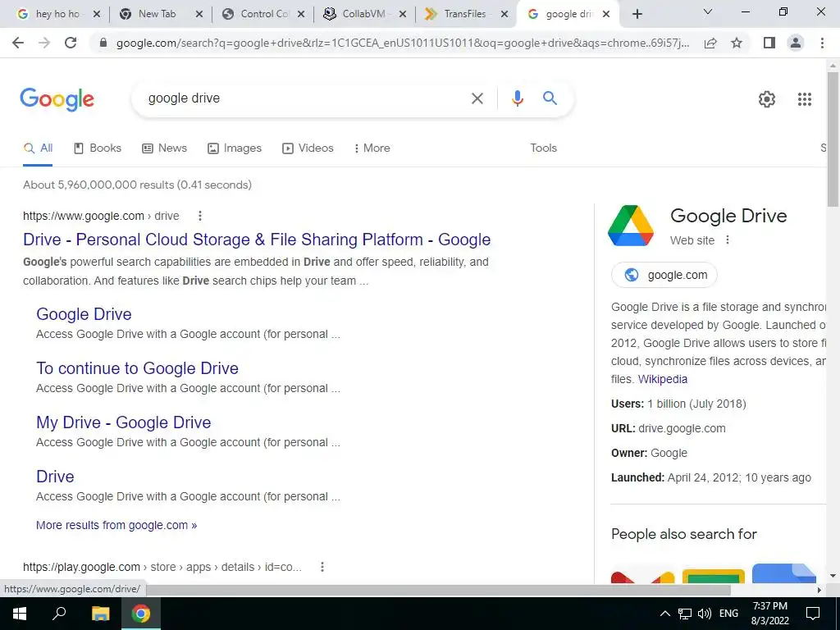Click the vertical scrollbar thumb

[833, 138]
